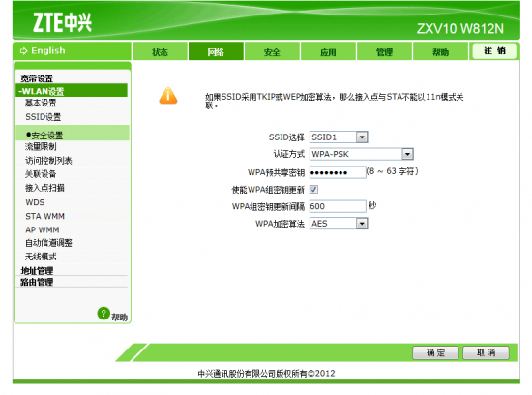Click the WPA组密钥更新间隔 field showing 600
Viewport: 532px width, 395px height.
pos(338,206)
